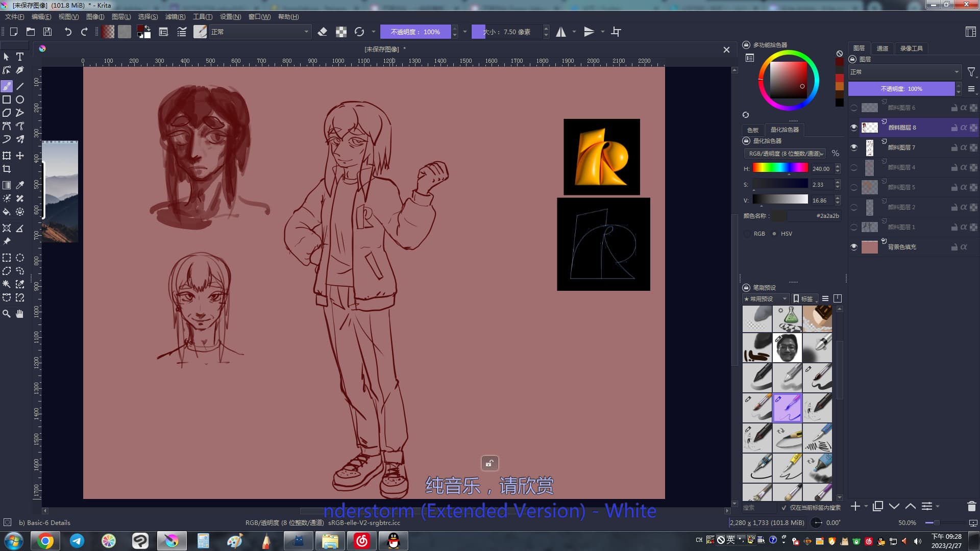Image resolution: width=980 pixels, height=551 pixels.
Task: Show 颜料图层 6 by clicking its visibility circle
Action: (x=854, y=108)
